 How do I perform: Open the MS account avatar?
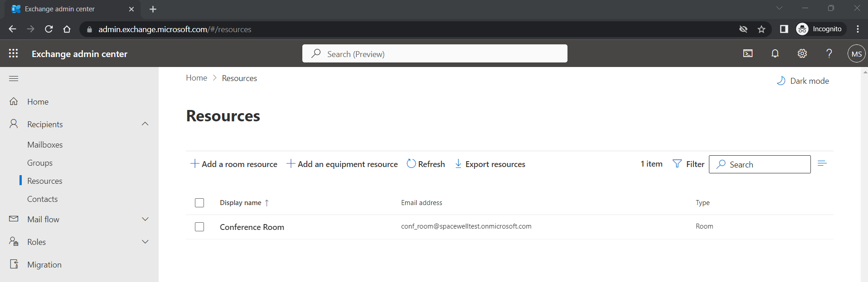click(857, 53)
